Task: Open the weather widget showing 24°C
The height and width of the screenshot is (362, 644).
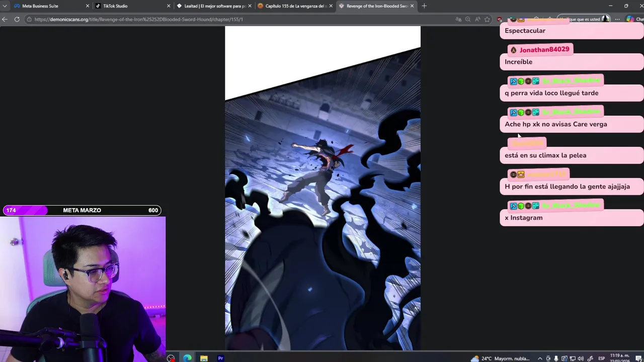Action: [x=500, y=358]
